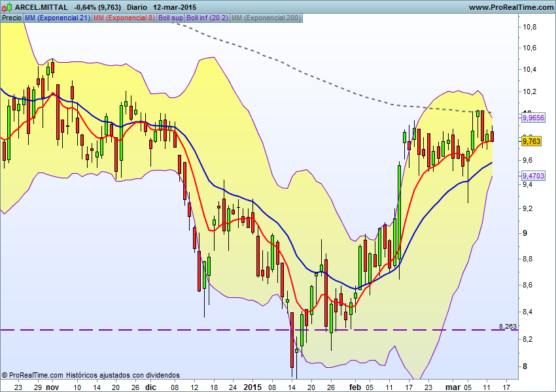Select the red MM (Exponencial 8) label

point(124,18)
